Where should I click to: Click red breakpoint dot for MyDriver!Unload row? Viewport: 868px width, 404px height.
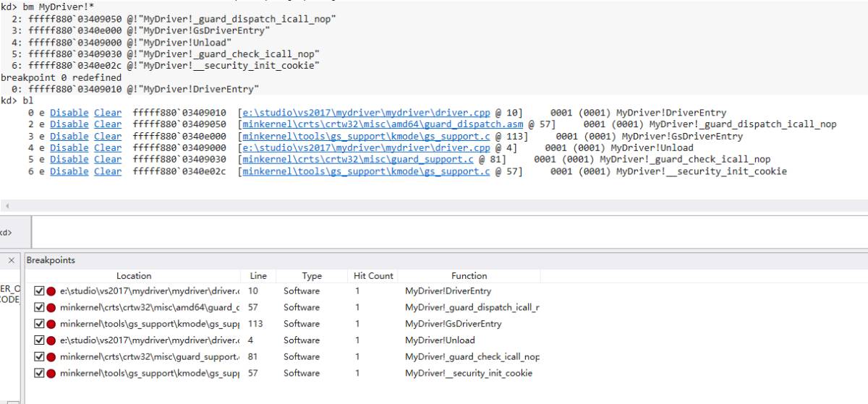tap(51, 340)
